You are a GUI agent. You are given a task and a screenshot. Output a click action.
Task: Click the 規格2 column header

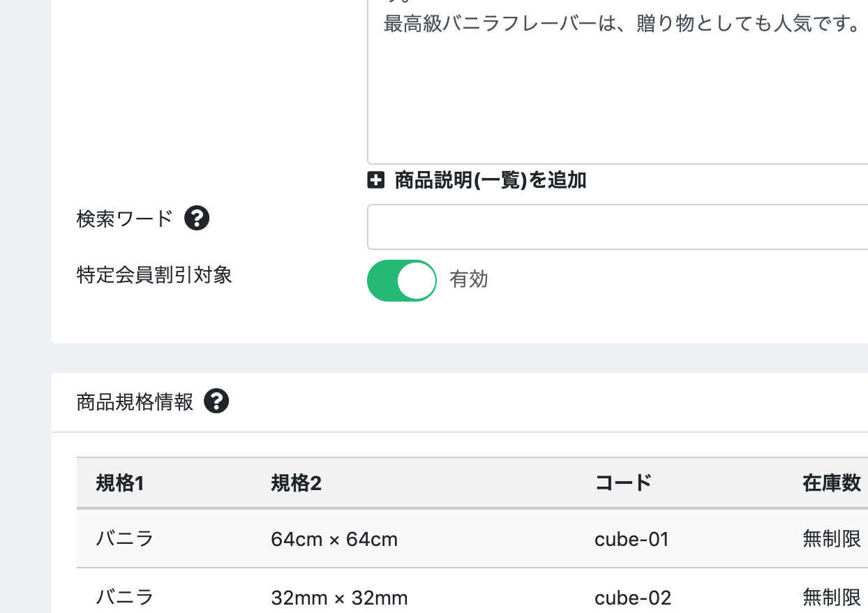[x=297, y=483]
